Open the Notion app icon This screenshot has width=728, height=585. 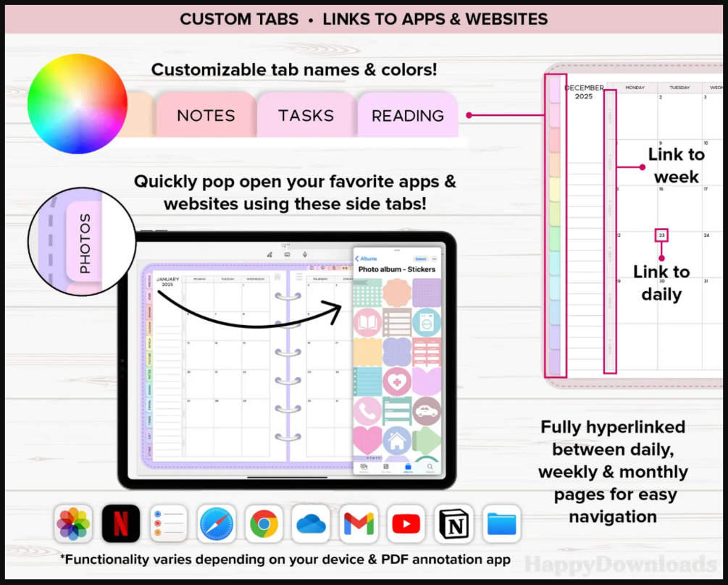coord(453,523)
